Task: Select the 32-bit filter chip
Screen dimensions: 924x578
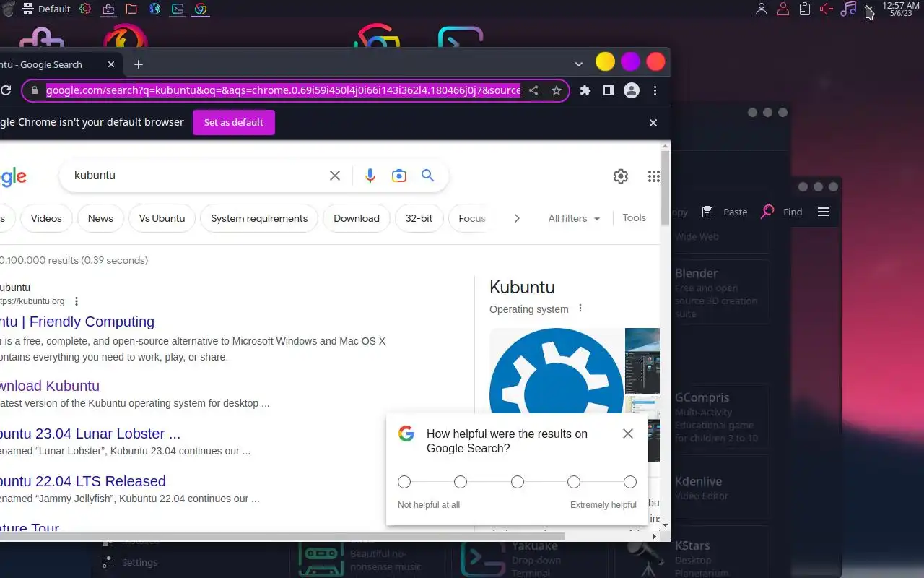Action: click(x=419, y=218)
